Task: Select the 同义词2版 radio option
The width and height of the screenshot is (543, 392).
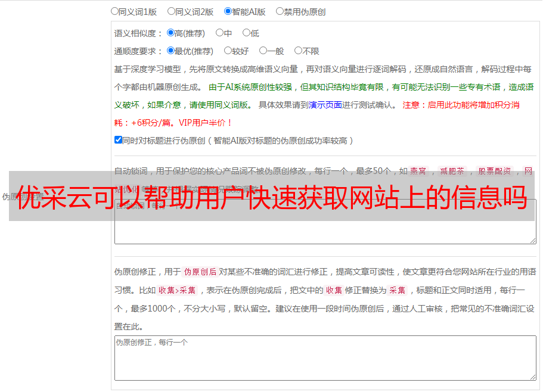Action: (x=171, y=11)
